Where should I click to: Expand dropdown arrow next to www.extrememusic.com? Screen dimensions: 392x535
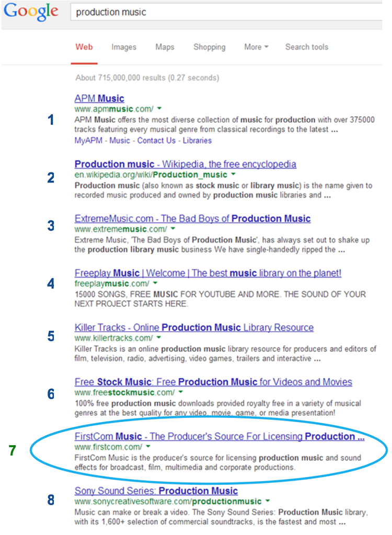tap(173, 229)
